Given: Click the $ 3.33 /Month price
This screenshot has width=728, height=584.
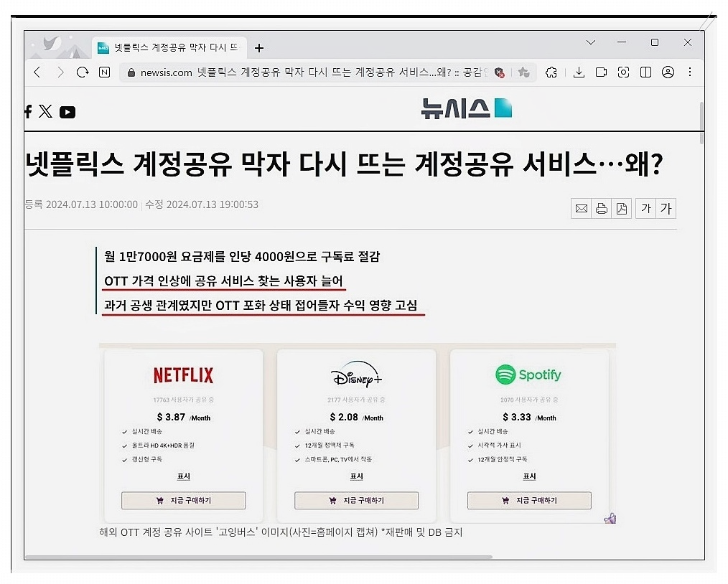Looking at the screenshot, I should click(529, 418).
